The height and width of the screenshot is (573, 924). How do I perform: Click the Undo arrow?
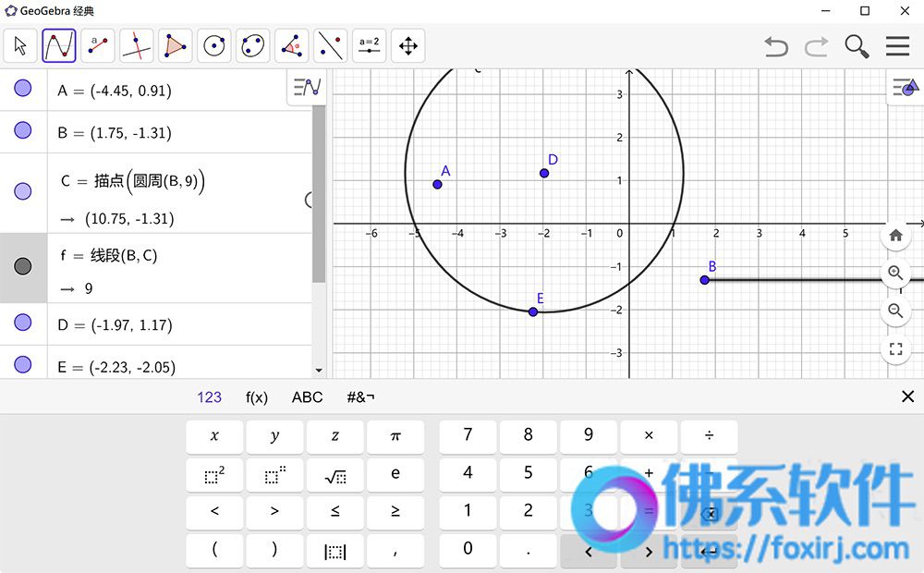click(x=776, y=46)
